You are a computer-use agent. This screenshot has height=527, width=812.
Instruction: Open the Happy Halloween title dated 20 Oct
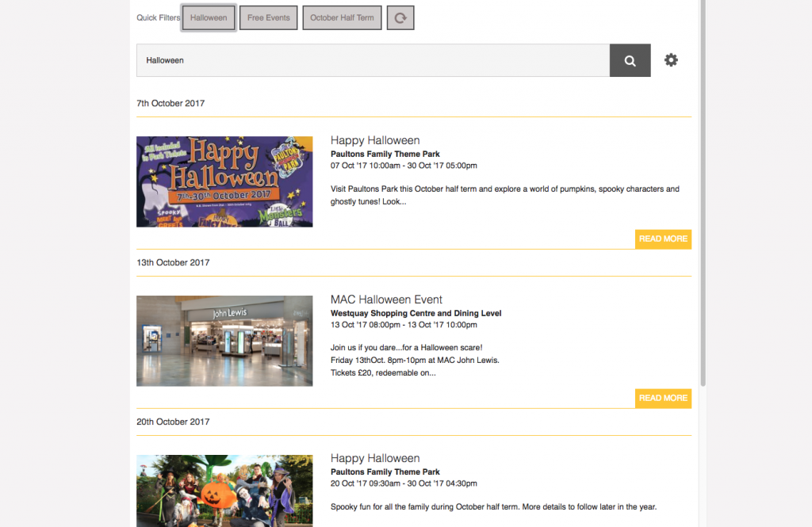375,458
